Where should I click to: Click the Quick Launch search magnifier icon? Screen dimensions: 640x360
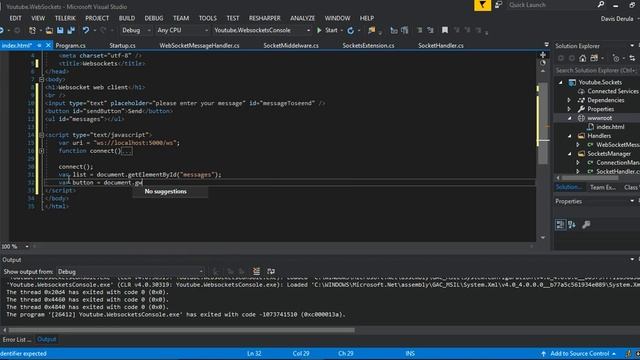pyautogui.click(x=601, y=4)
